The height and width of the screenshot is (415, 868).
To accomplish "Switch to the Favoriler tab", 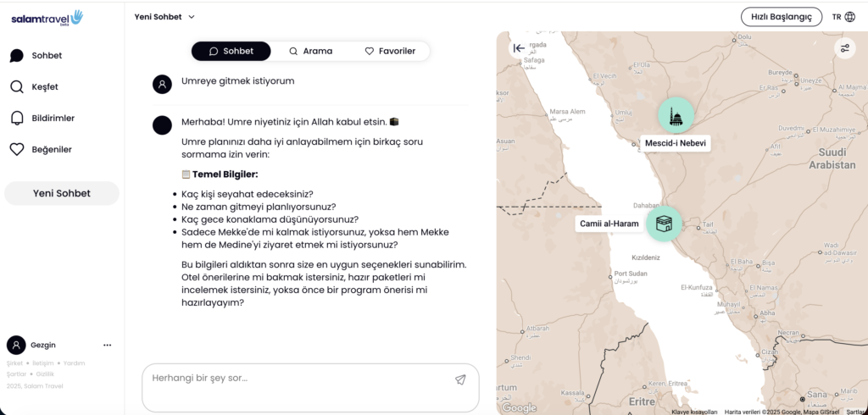I will (390, 51).
